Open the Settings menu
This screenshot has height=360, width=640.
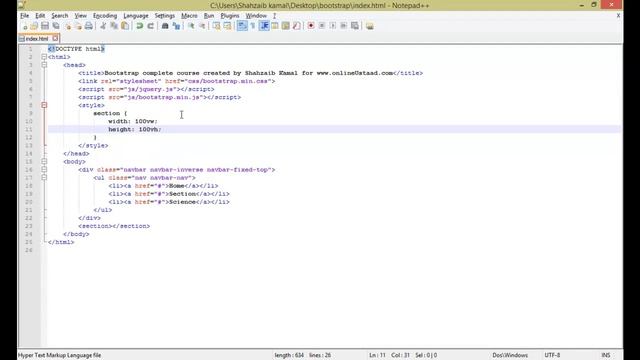click(164, 16)
